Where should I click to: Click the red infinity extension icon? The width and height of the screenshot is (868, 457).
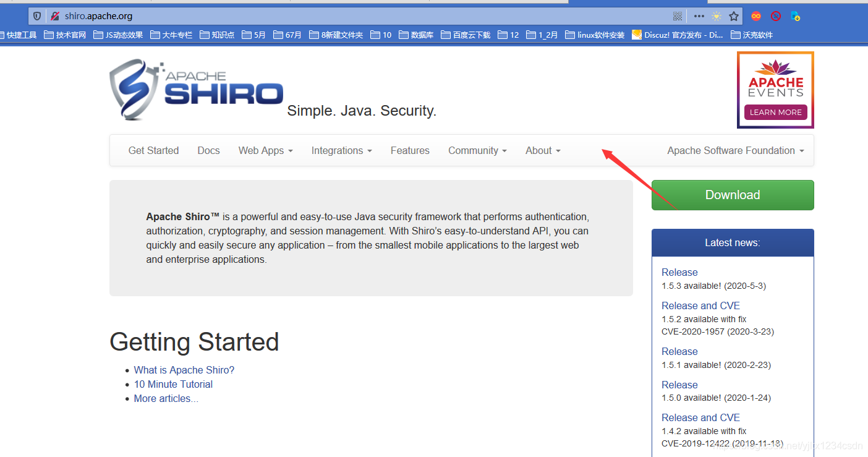tap(755, 16)
